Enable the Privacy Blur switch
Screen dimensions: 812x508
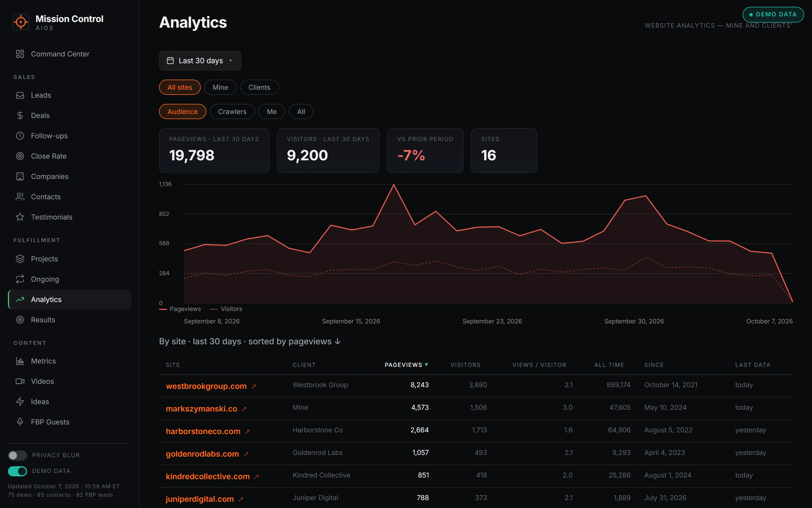pyautogui.click(x=17, y=455)
